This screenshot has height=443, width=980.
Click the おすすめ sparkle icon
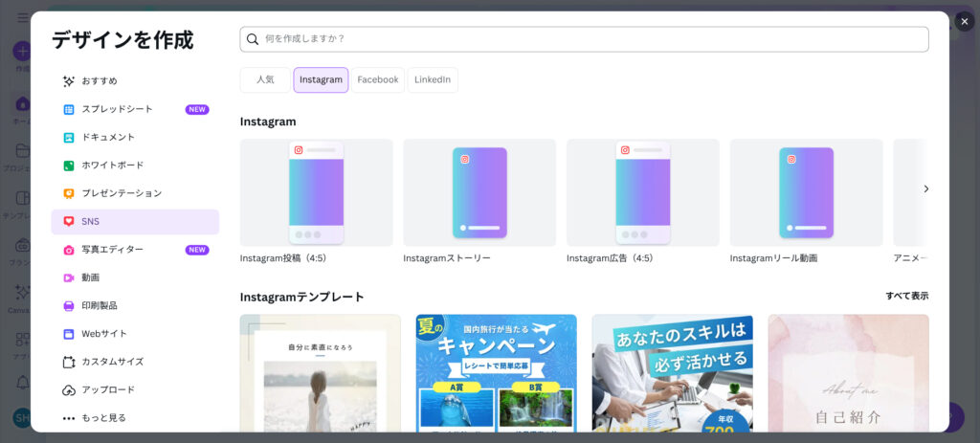(x=69, y=81)
